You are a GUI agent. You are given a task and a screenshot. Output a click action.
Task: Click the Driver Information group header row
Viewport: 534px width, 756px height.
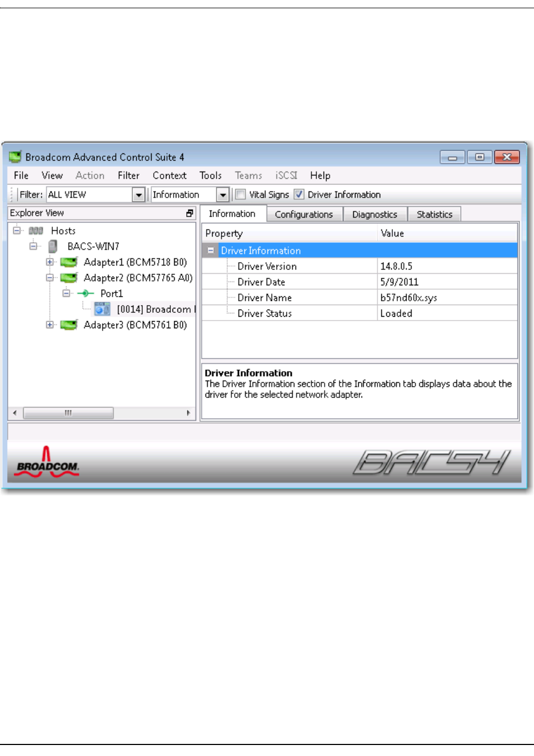[360, 250]
